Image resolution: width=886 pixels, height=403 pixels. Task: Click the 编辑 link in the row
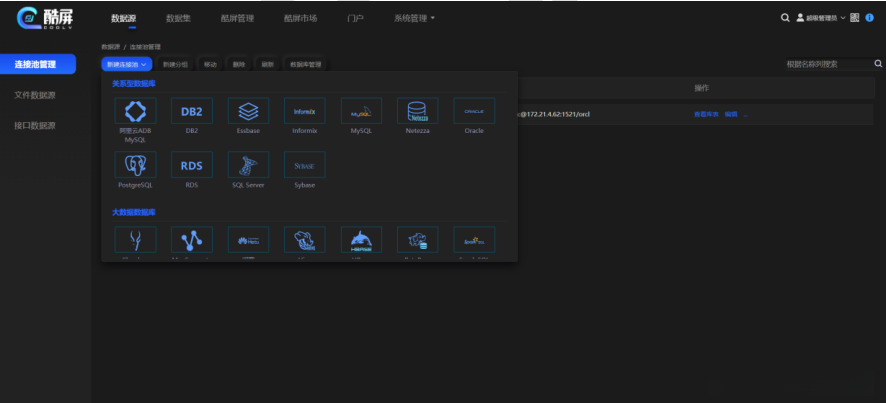click(x=731, y=114)
